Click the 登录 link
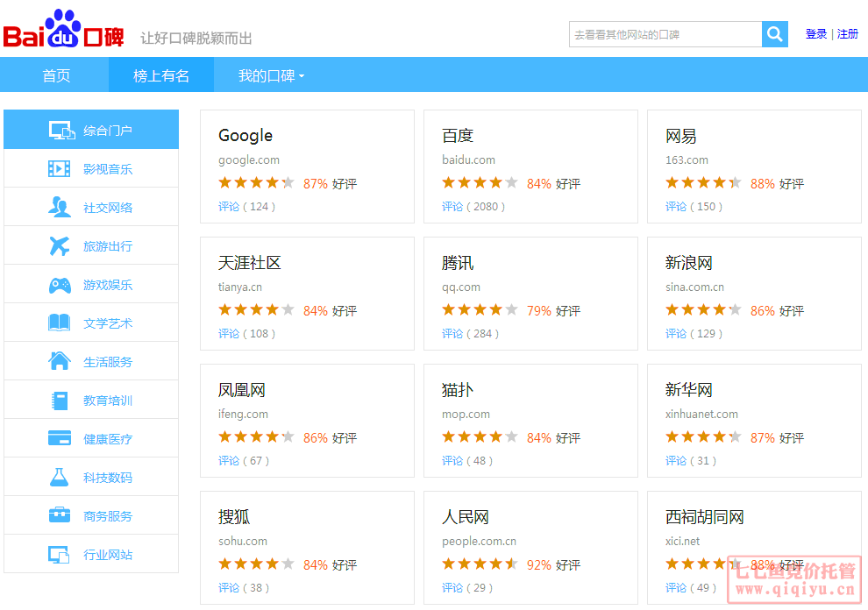The width and height of the screenshot is (868, 610). (x=815, y=34)
